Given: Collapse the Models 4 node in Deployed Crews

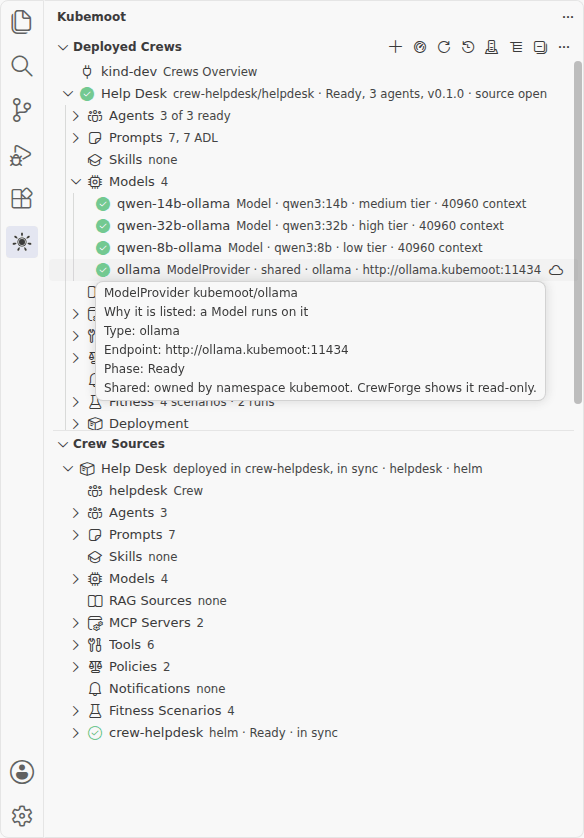Looking at the screenshot, I should coord(76,182).
